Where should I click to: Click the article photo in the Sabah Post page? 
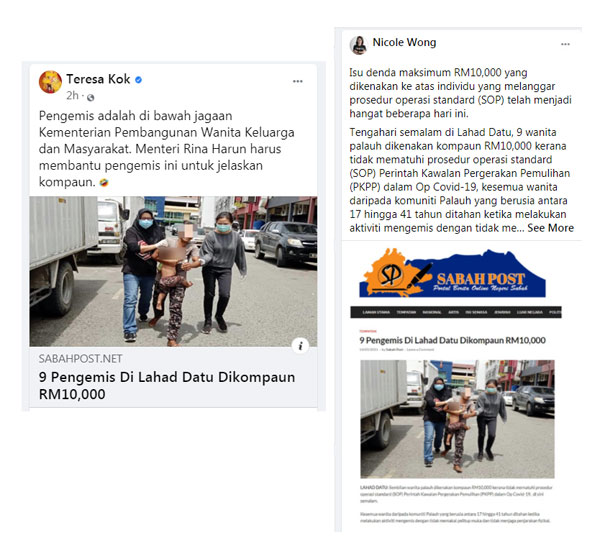tap(457, 419)
